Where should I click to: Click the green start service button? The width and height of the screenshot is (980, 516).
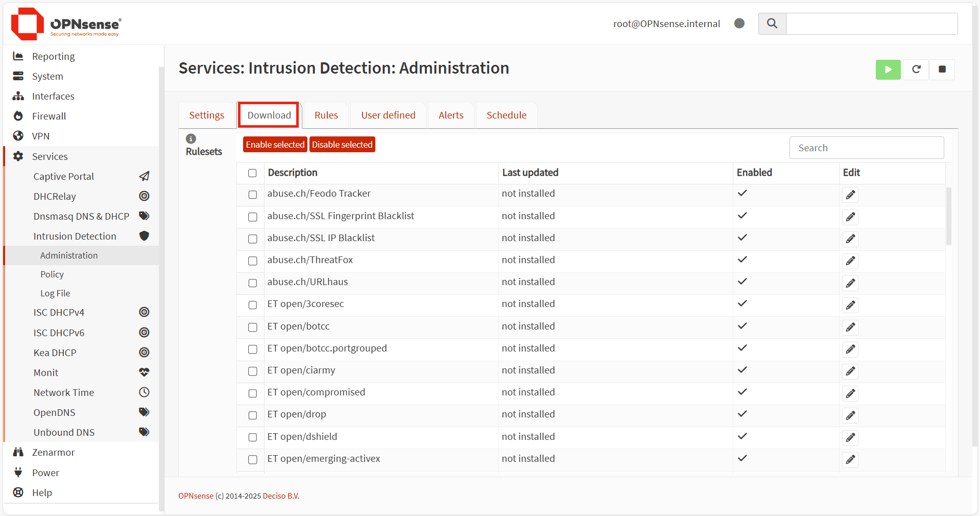[x=888, y=69]
